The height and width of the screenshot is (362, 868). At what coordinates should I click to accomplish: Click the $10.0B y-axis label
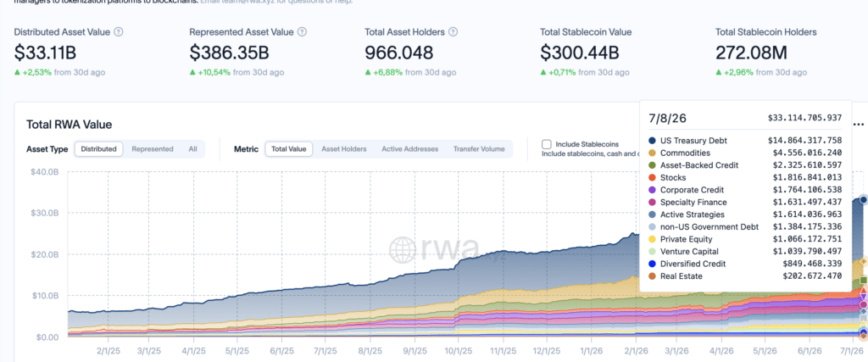[x=45, y=296]
